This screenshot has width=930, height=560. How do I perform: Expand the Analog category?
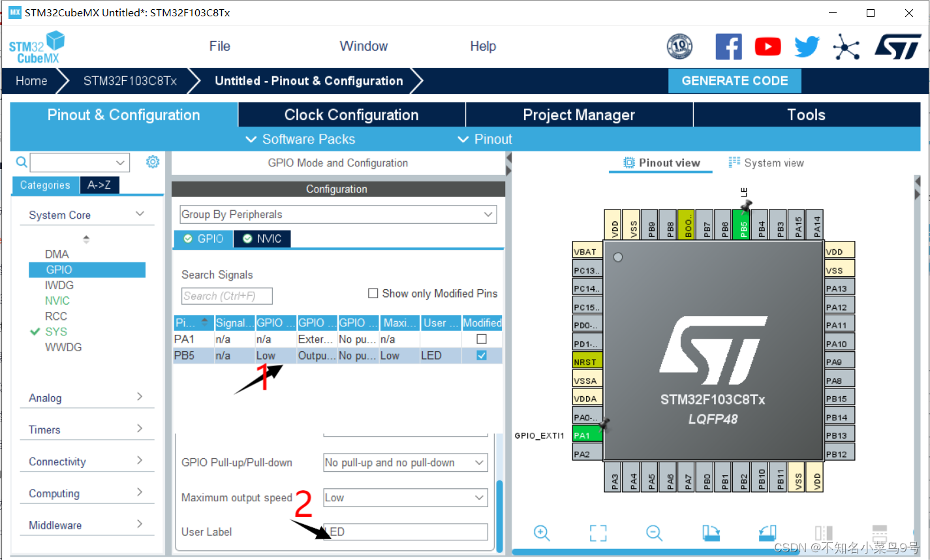point(140,397)
